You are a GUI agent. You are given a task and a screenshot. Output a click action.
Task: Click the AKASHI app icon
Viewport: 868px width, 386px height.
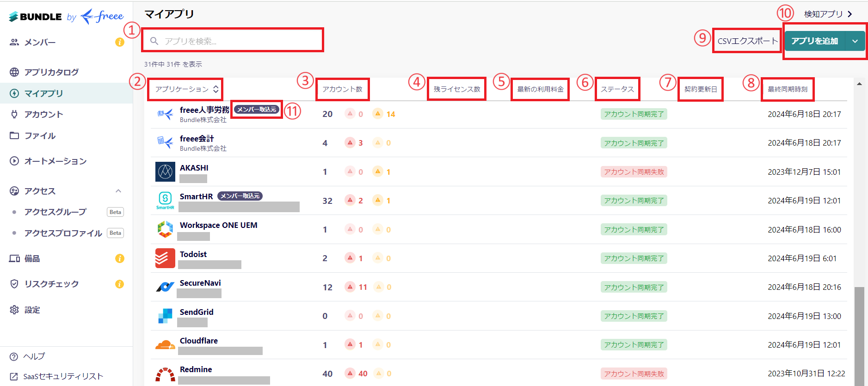[x=165, y=172]
